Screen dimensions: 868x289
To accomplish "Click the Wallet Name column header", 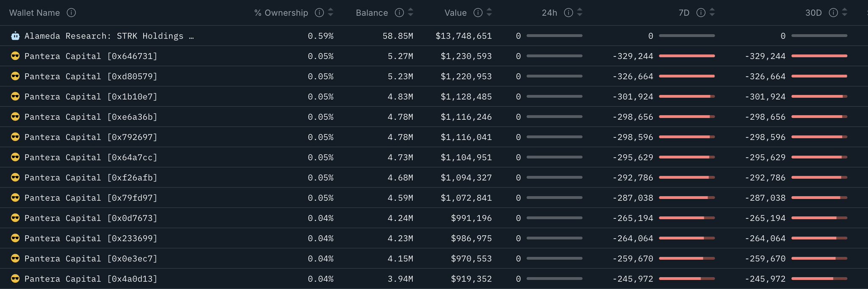I will (x=34, y=13).
